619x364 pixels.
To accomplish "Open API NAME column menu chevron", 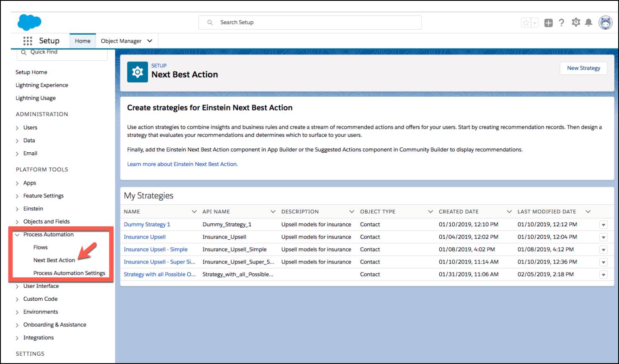I will pos(273,212).
